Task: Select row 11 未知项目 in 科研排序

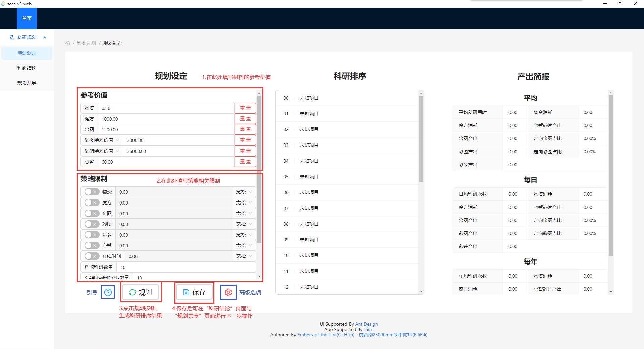Action: click(x=347, y=271)
